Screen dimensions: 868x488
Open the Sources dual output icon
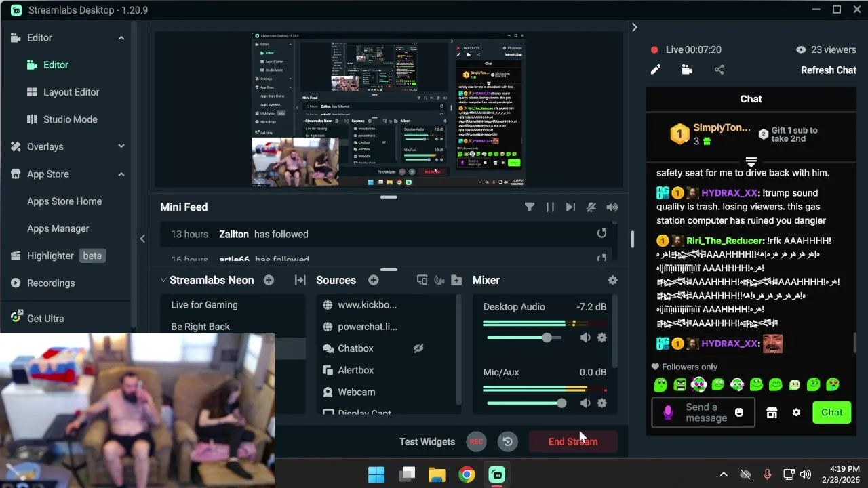[422, 280]
